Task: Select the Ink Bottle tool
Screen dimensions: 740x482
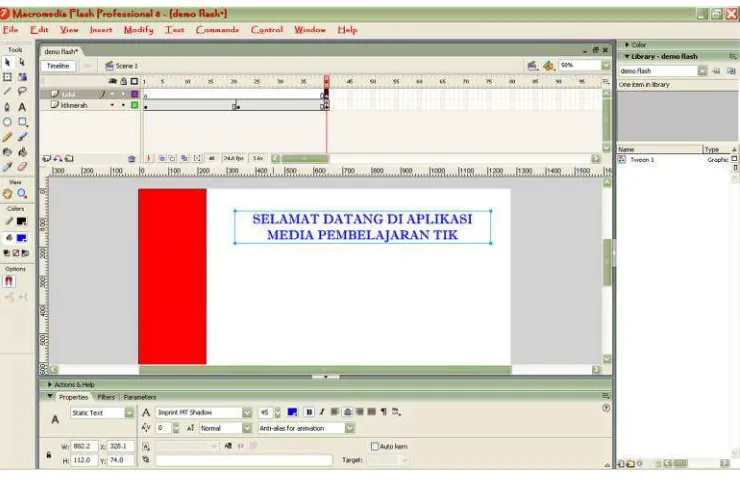Action: pos(8,152)
